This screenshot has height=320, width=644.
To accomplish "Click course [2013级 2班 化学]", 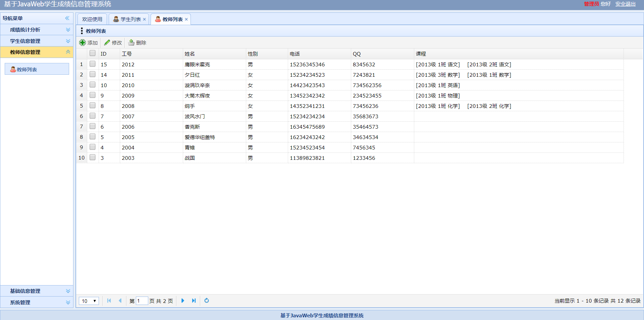I will point(489,106).
